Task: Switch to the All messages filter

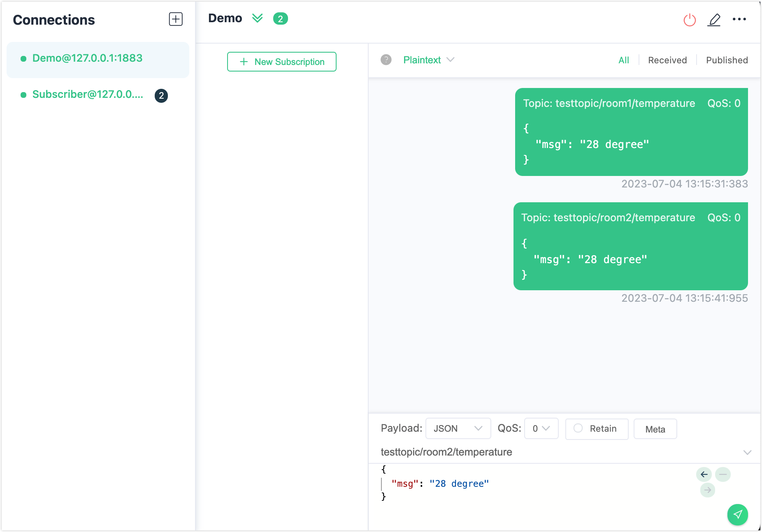Action: (623, 60)
